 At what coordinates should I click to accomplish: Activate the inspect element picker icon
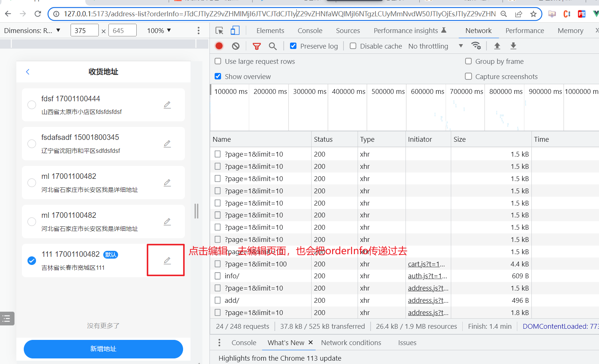[219, 30]
